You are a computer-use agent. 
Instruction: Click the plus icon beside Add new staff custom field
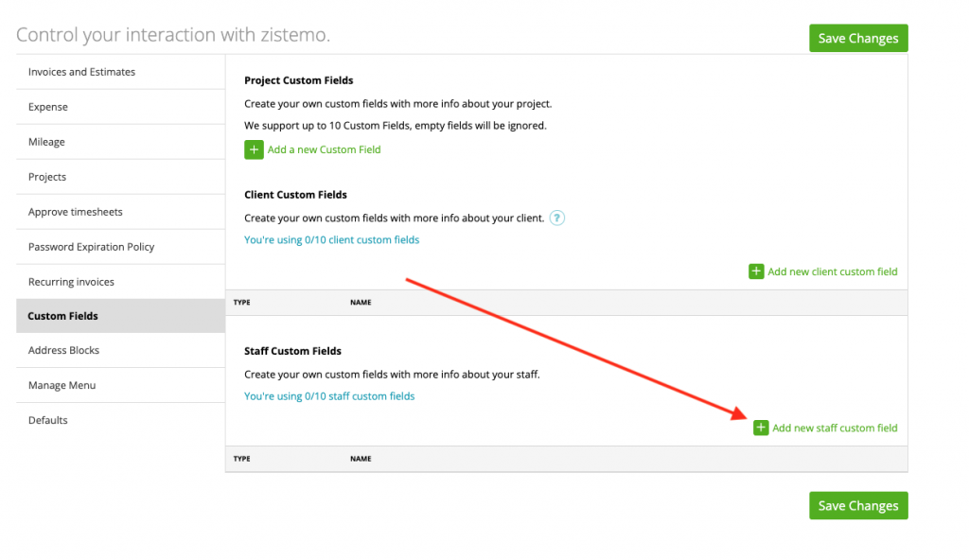(x=761, y=428)
